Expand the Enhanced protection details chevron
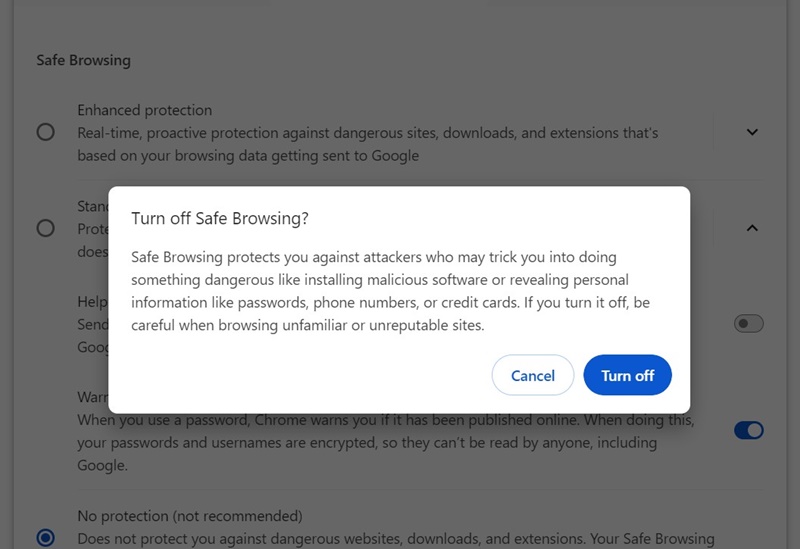This screenshot has height=549, width=800. [752, 132]
